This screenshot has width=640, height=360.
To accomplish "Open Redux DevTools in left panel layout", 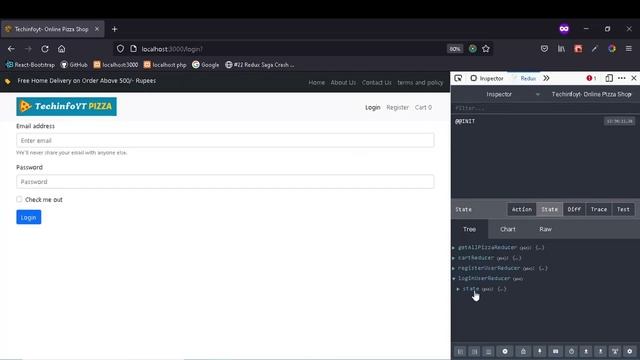I will click(x=460, y=351).
